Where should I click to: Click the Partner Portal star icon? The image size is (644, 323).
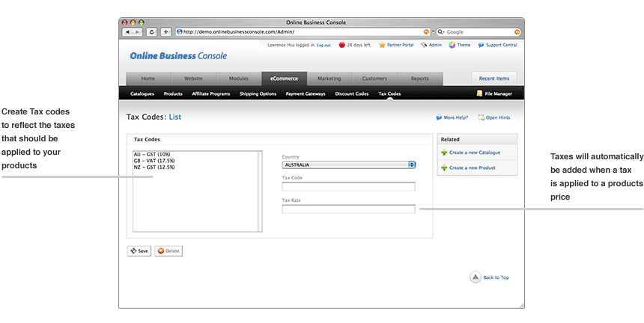[x=383, y=45]
